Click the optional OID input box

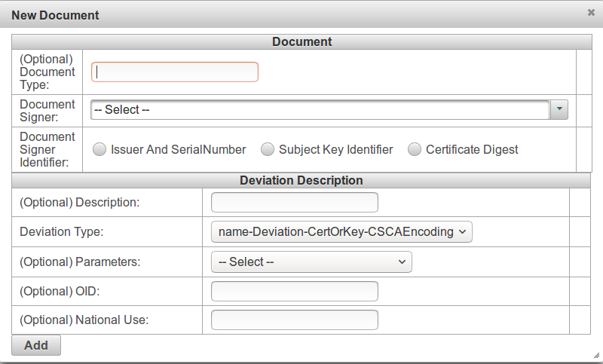[294, 292]
